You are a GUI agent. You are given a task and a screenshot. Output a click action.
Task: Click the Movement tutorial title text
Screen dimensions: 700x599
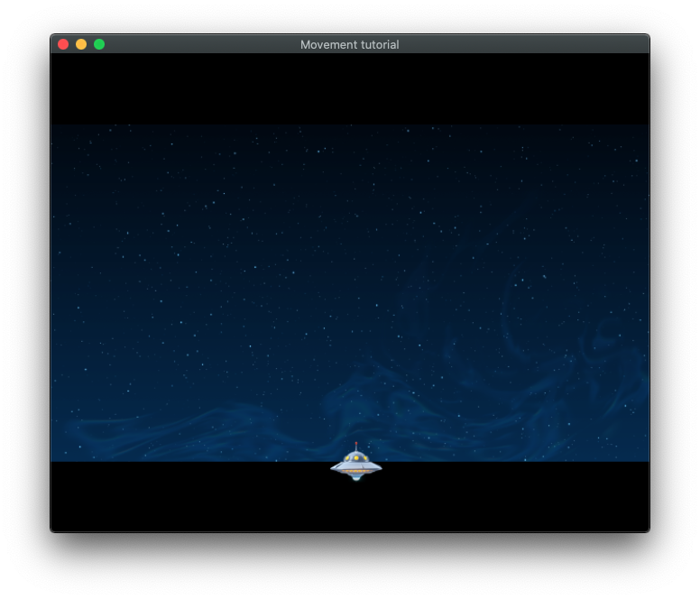point(350,44)
